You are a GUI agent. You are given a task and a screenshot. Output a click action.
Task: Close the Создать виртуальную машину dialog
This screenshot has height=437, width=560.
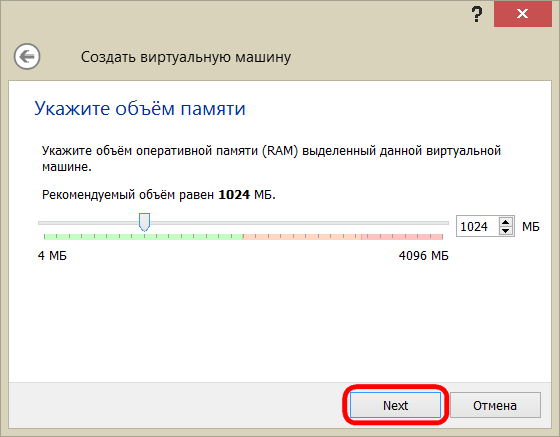coord(522,14)
